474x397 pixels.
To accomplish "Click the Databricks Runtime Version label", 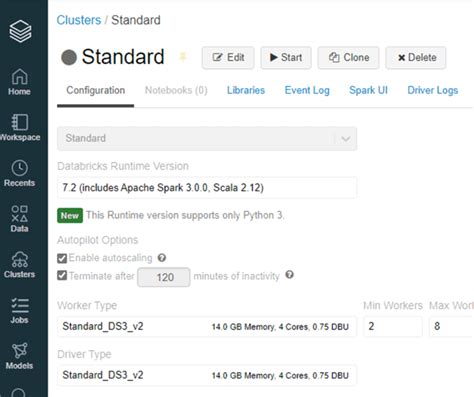I will pyautogui.click(x=123, y=166).
